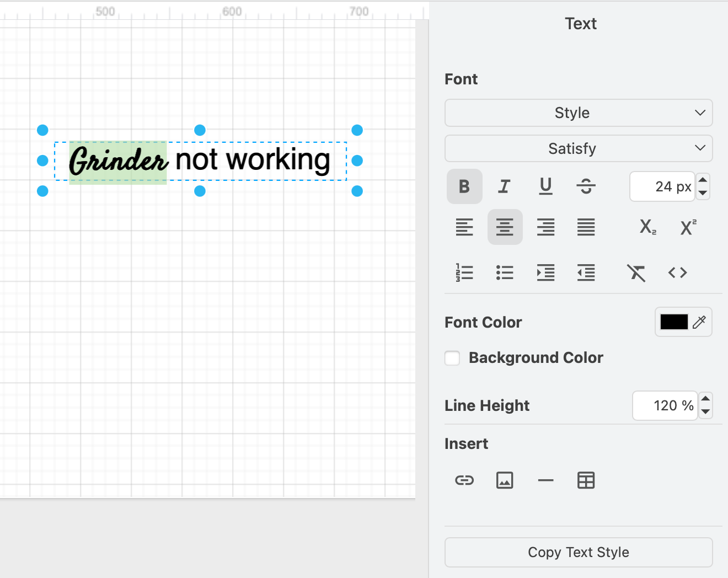
Task: Click the right-middle selection handle
Action: [x=357, y=160]
